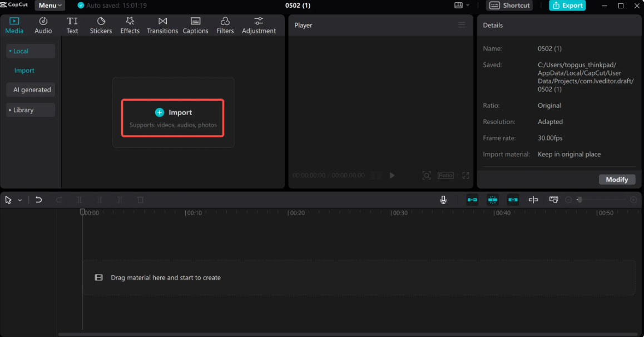Select the cursor selection tool
The width and height of the screenshot is (644, 337).
tap(7, 200)
